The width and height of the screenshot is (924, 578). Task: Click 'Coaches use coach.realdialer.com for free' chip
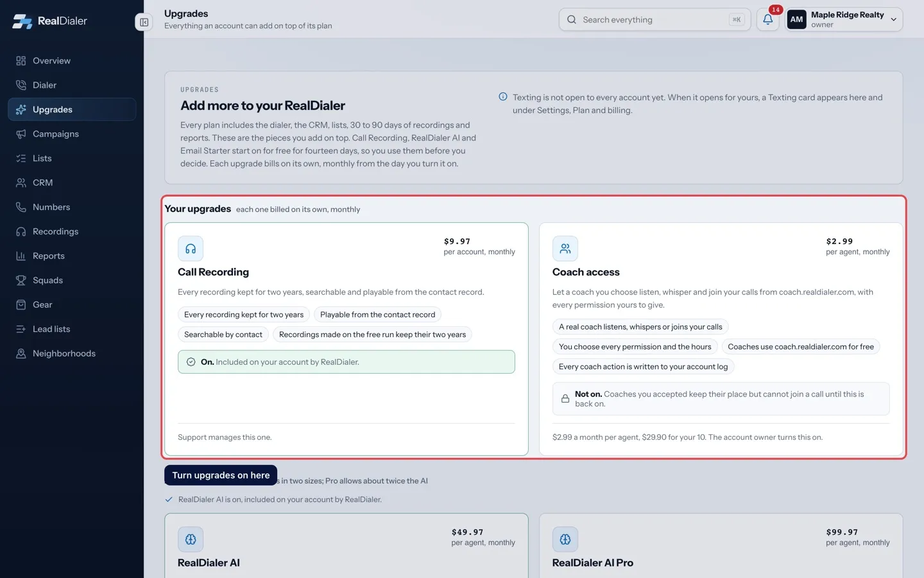(x=801, y=347)
